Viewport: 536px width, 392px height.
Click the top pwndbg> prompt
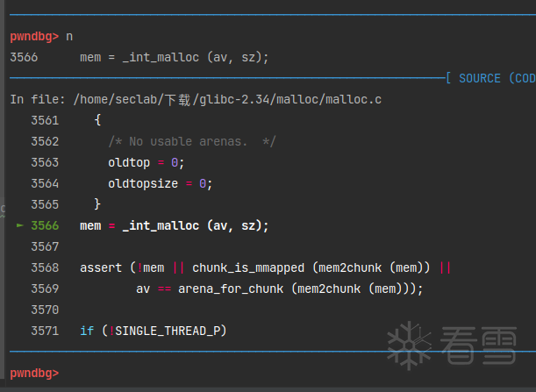(x=34, y=36)
